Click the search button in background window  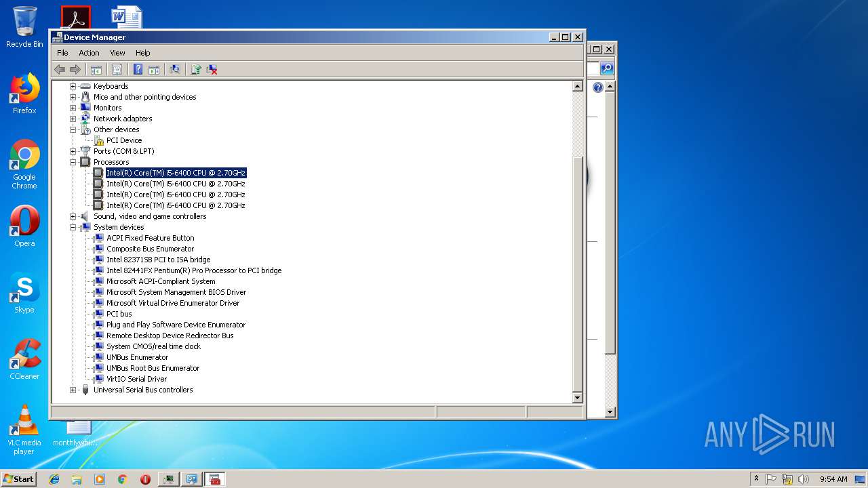(x=607, y=68)
